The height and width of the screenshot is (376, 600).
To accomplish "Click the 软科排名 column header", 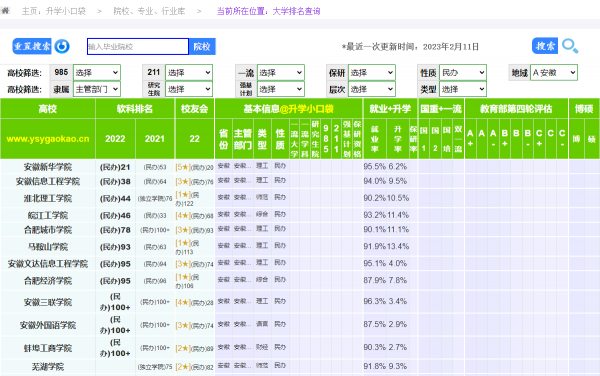I will pos(135,109).
